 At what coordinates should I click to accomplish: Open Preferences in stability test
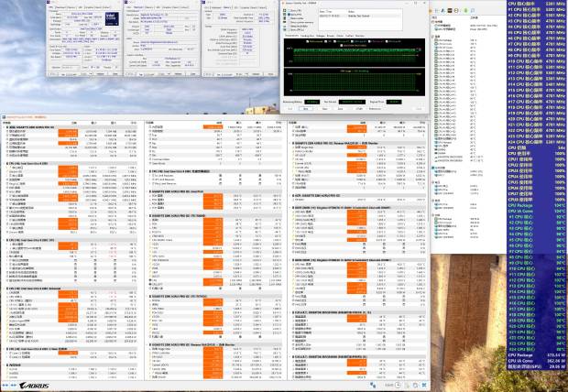tap(375, 109)
